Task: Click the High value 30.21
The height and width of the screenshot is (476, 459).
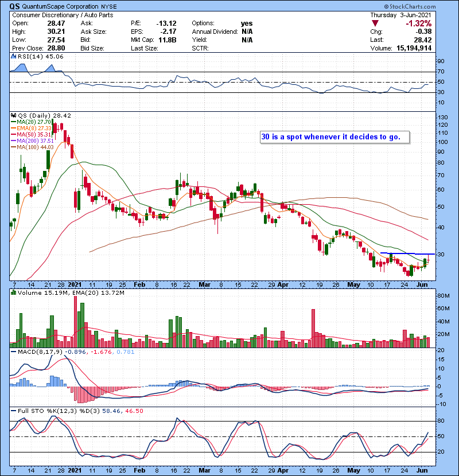Action: 56,32
